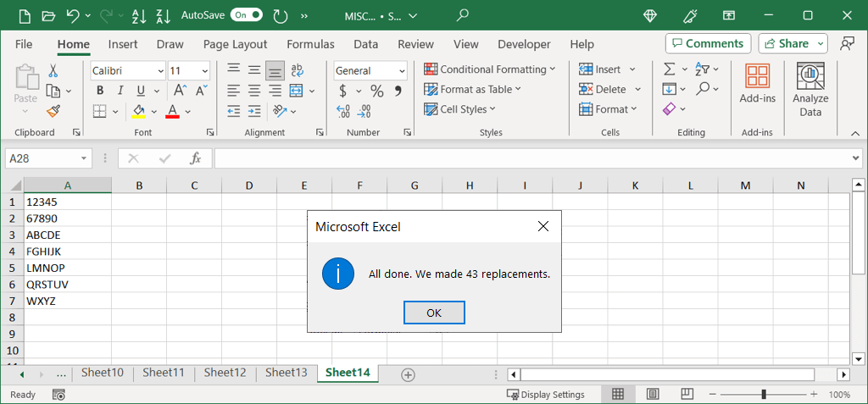Screen dimensions: 868x404
Task: Toggle the AutoSave switch off
Action: coord(246,15)
